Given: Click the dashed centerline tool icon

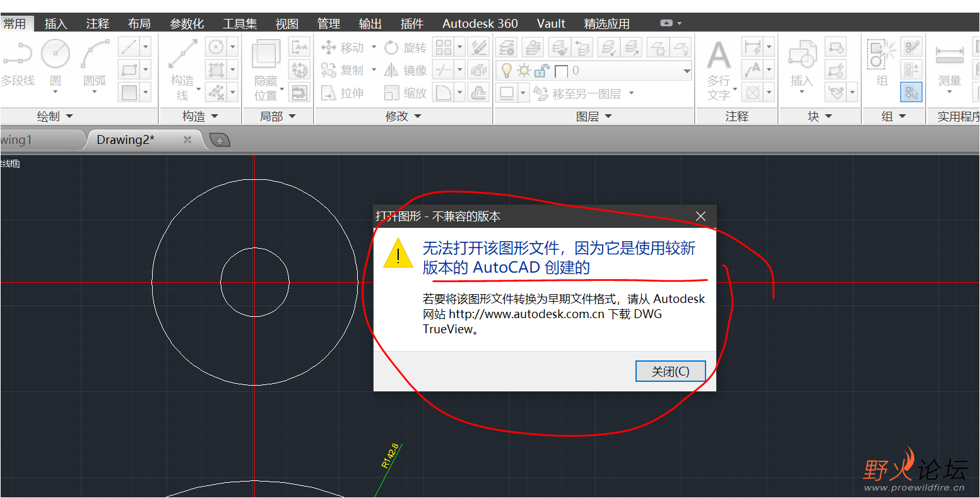Looking at the screenshot, I should click(129, 47).
